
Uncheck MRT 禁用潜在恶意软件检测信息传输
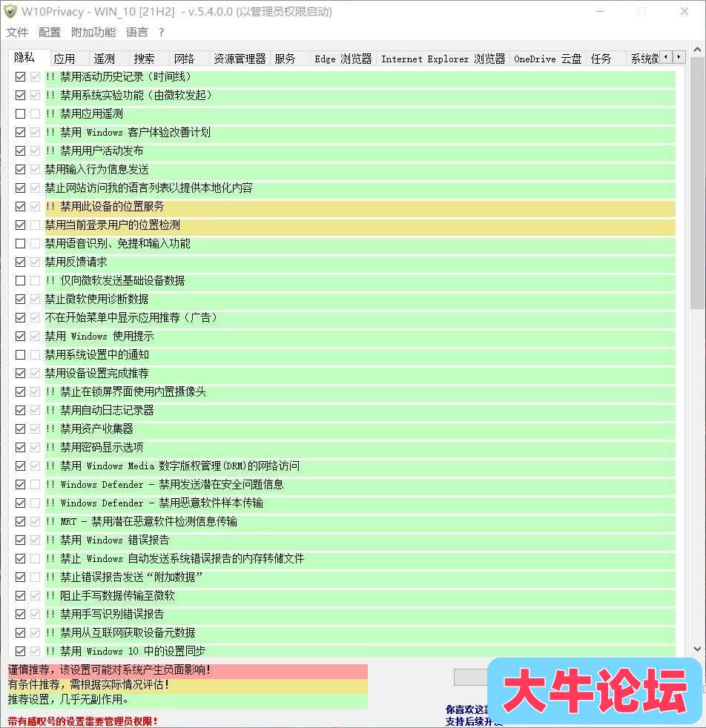tap(21, 521)
